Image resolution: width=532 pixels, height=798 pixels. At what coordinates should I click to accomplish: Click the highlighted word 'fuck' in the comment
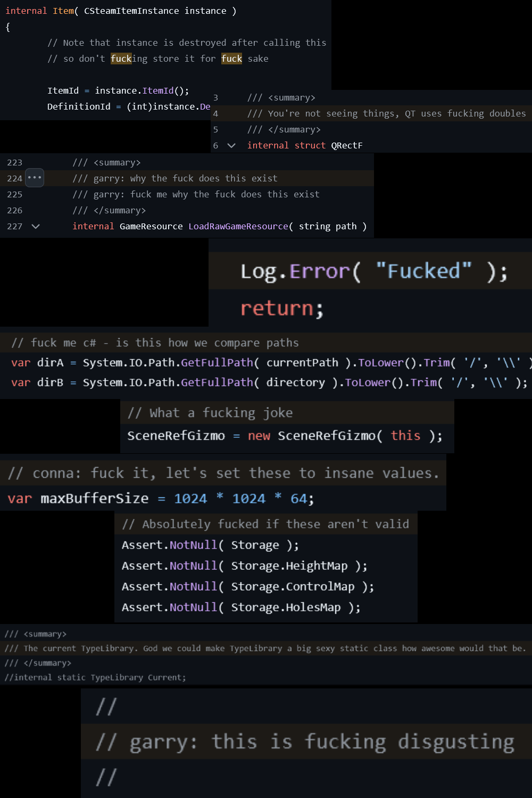tap(231, 59)
